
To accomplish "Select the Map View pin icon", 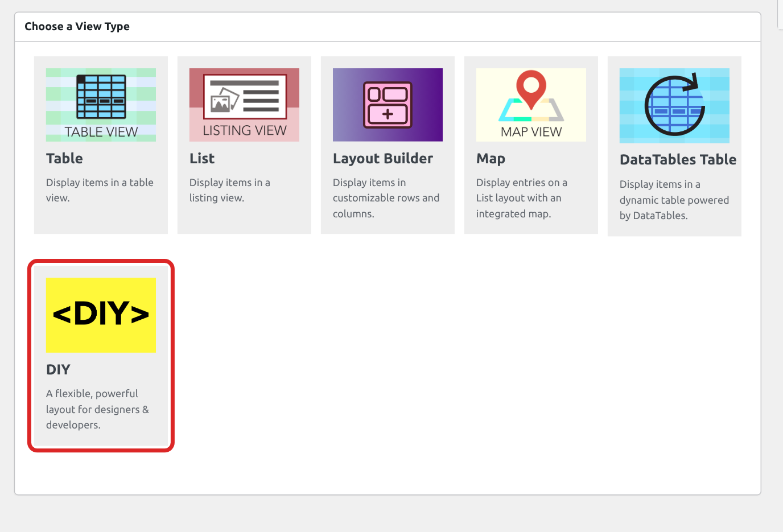I will pos(531,105).
